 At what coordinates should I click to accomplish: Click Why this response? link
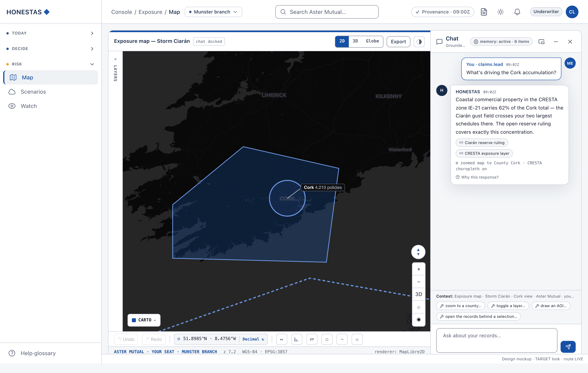pos(477,177)
